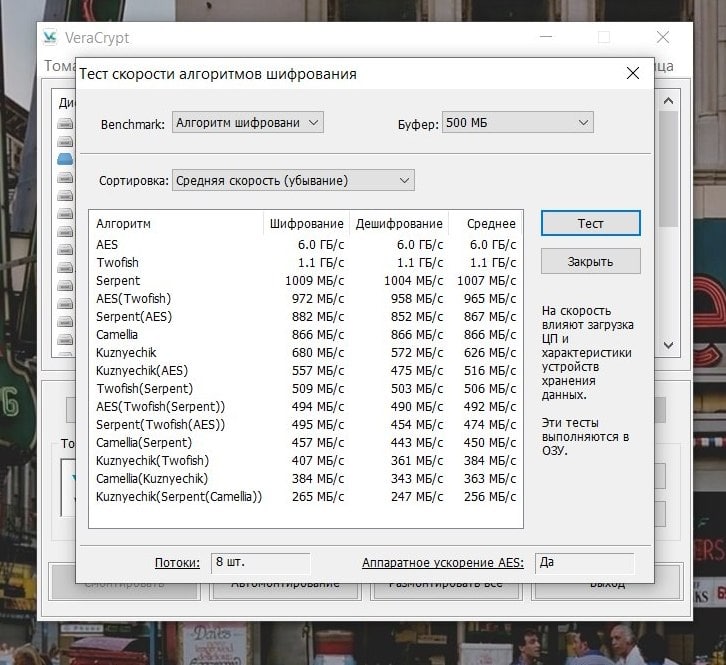726x665 pixels.
Task: Click the Аппаратное ускорение AES link
Action: click(x=443, y=563)
